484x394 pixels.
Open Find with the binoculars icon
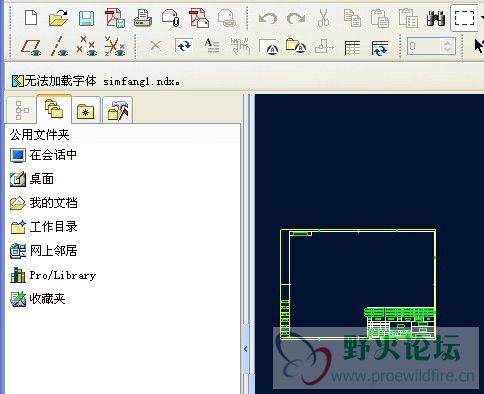(x=436, y=18)
